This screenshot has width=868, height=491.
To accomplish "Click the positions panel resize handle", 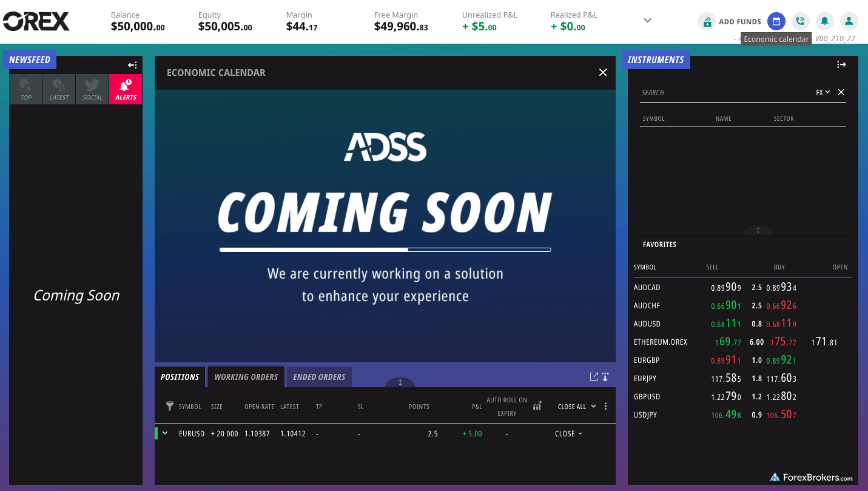I will [400, 382].
